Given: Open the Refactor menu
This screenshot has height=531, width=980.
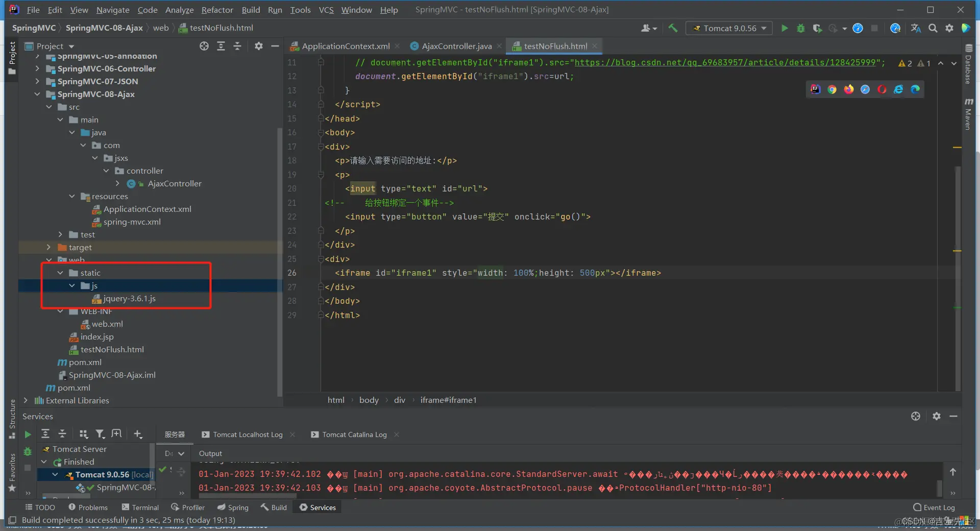Looking at the screenshot, I should pyautogui.click(x=217, y=10).
